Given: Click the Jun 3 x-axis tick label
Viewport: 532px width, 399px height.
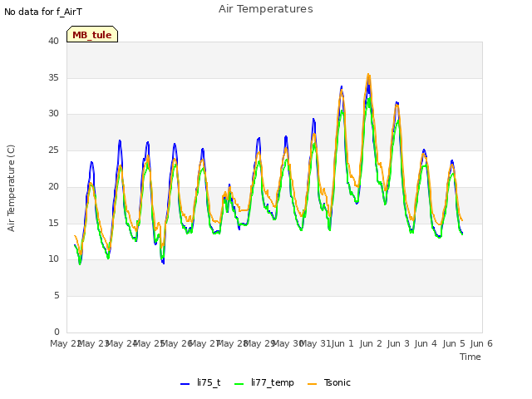Looking at the screenshot, I should click(x=398, y=343).
